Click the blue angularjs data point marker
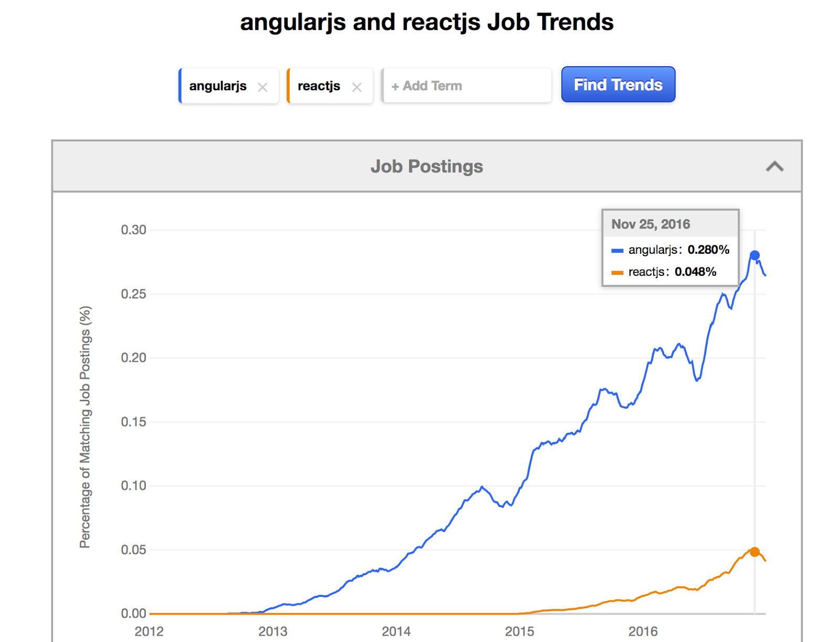840x642 pixels. point(754,255)
